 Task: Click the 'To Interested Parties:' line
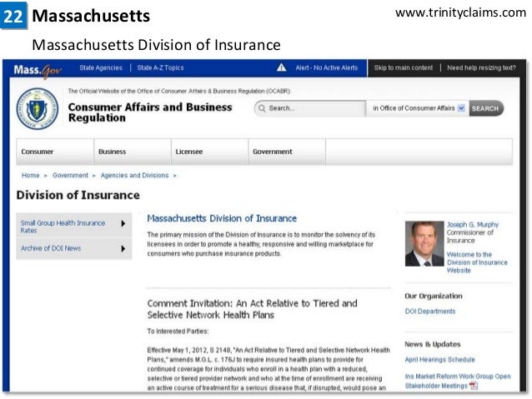pos(178,332)
